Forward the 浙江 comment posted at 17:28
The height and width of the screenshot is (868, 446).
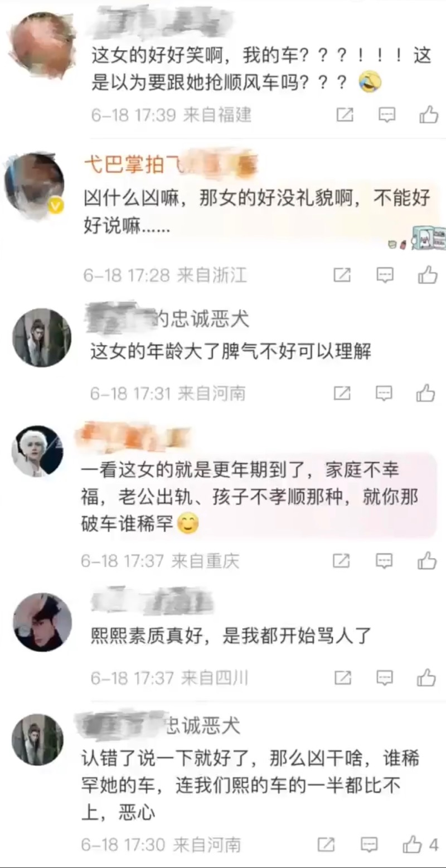[341, 275]
